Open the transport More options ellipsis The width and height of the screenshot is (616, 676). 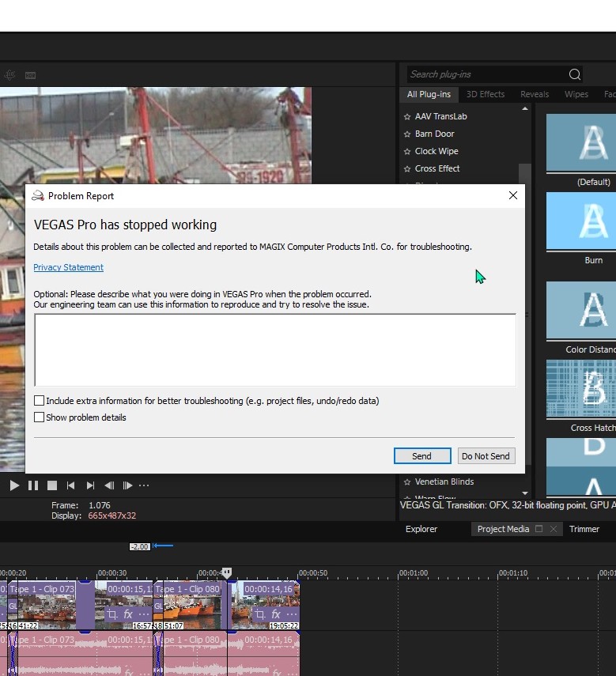(144, 485)
